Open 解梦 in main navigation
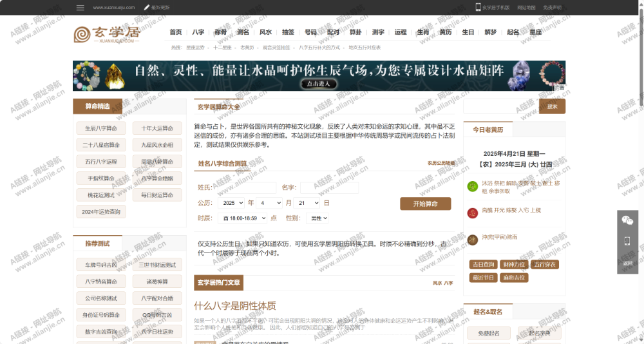The width and height of the screenshot is (644, 344). click(490, 32)
